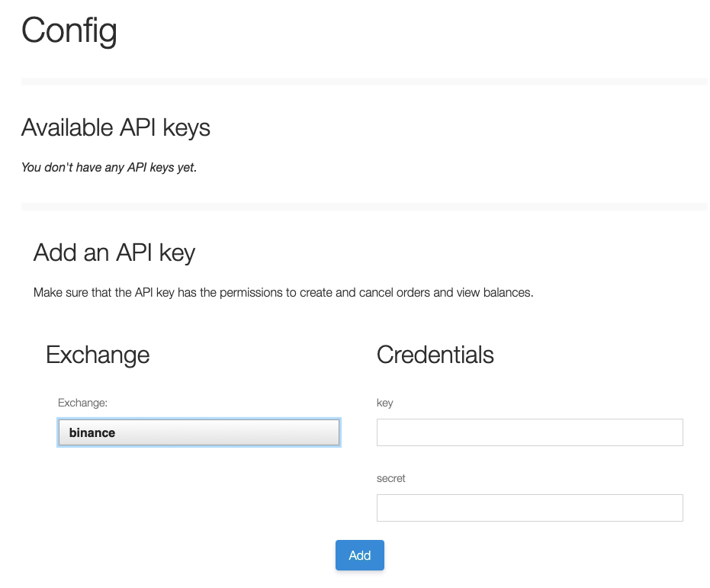This screenshot has width=710, height=588.
Task: Click the Credentials section heading
Action: click(x=435, y=355)
